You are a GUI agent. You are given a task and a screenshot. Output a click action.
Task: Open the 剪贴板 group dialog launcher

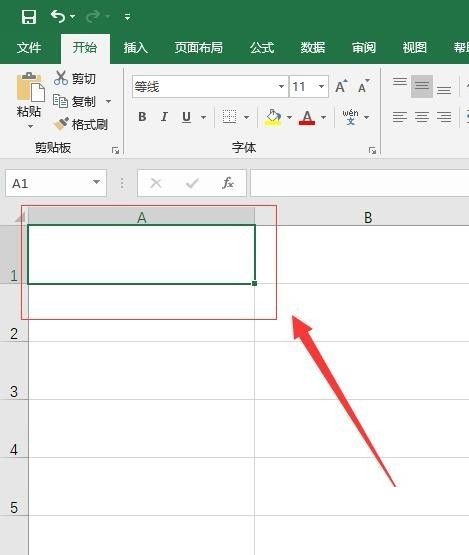(115, 150)
